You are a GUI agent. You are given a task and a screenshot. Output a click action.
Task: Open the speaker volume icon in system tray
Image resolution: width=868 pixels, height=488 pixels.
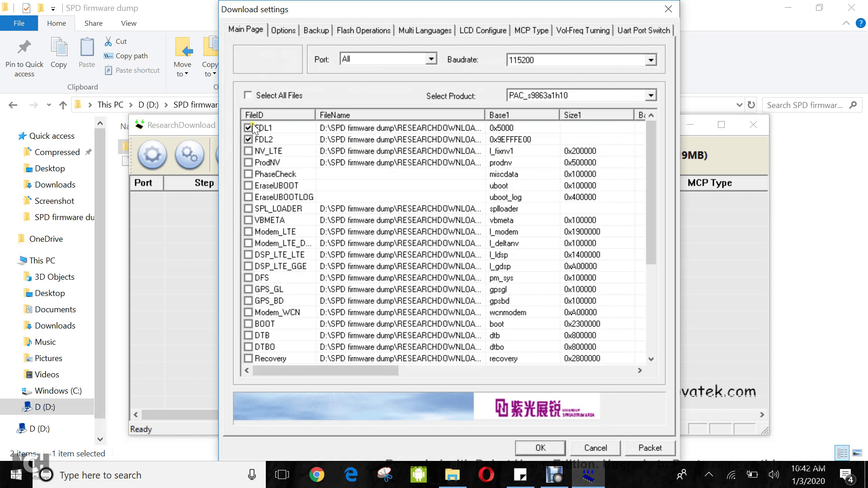click(773, 475)
